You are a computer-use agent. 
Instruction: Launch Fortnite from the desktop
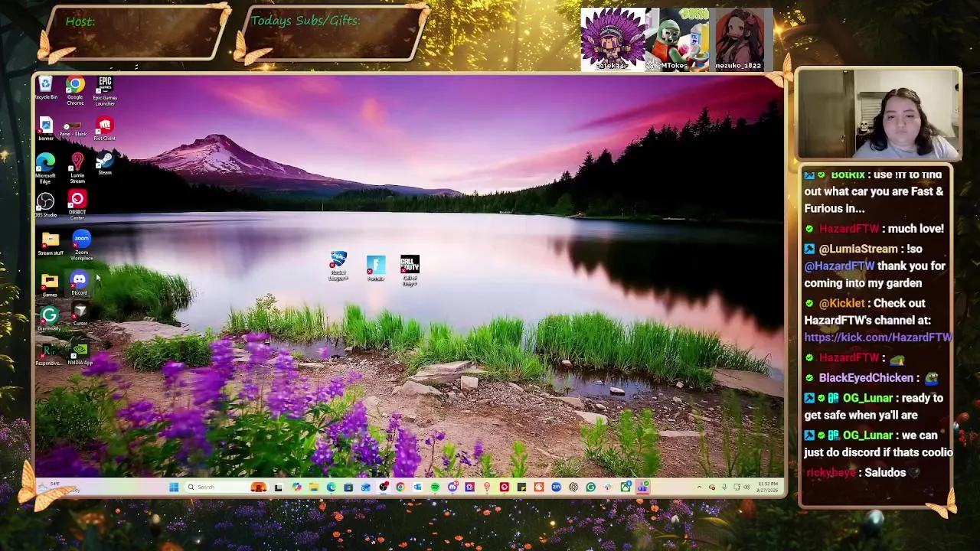pyautogui.click(x=375, y=268)
